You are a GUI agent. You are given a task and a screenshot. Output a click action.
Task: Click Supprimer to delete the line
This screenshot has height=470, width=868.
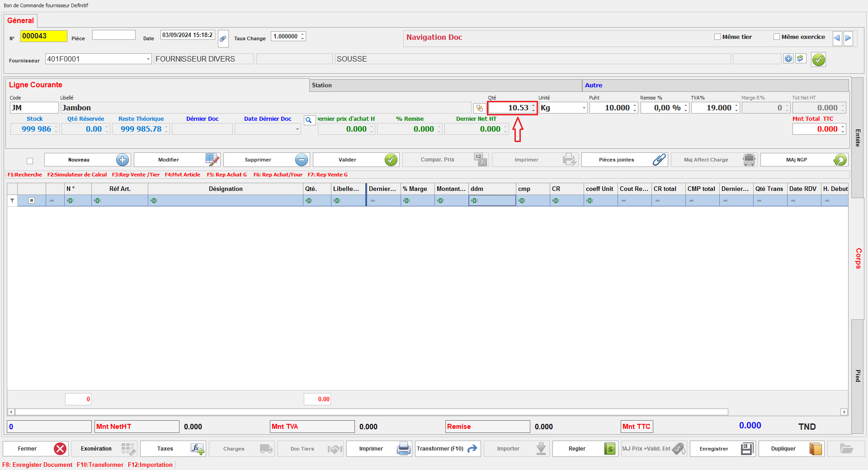click(266, 160)
